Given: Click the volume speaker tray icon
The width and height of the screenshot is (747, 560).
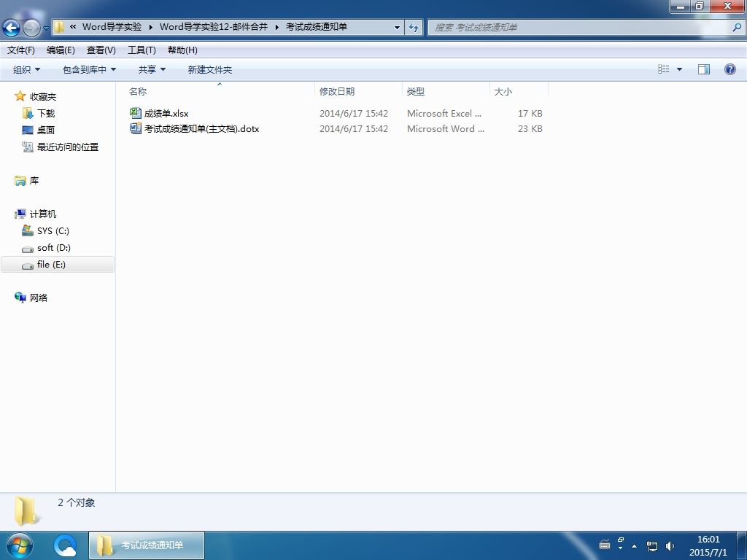Looking at the screenshot, I should point(670,546).
